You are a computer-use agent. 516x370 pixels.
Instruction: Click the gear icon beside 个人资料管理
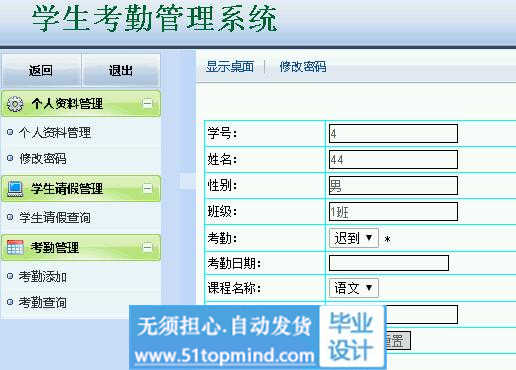(x=15, y=104)
